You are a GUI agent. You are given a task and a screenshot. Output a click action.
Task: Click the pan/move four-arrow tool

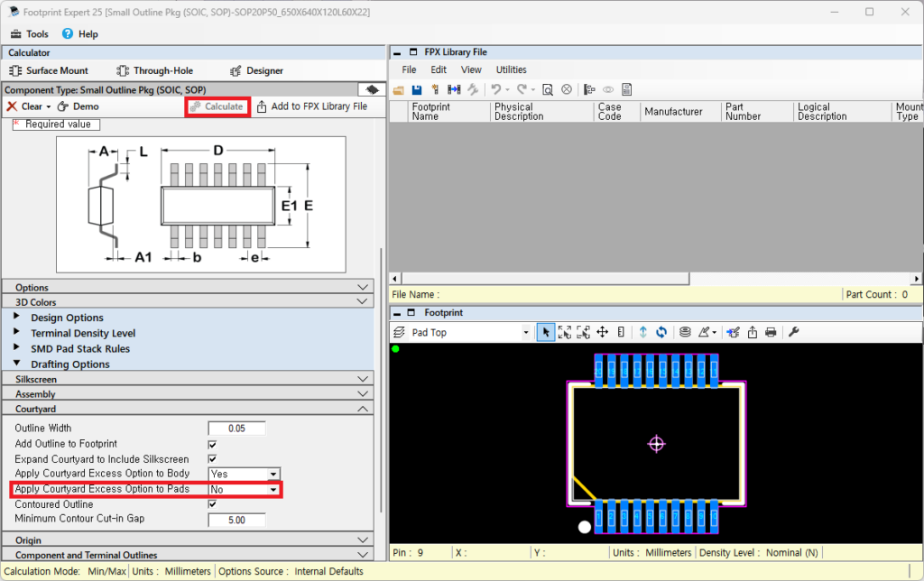pyautogui.click(x=603, y=332)
